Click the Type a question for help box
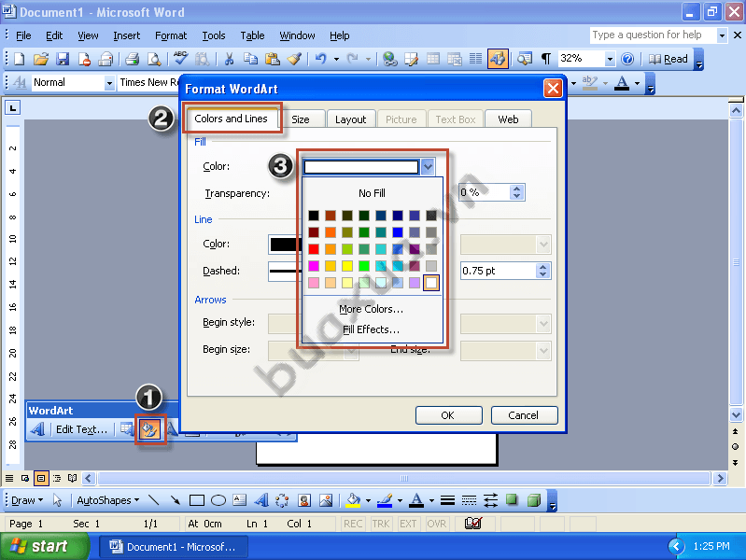This screenshot has width=746, height=560. [x=653, y=35]
